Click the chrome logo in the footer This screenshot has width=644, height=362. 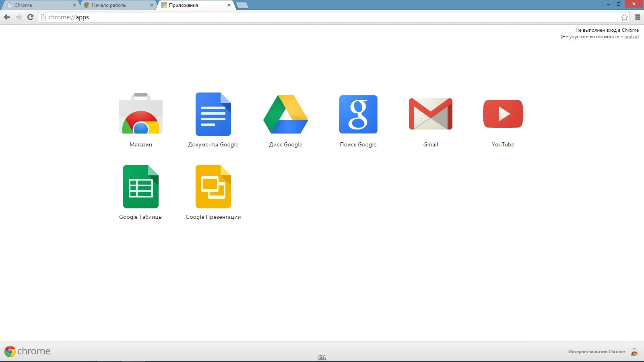click(27, 351)
